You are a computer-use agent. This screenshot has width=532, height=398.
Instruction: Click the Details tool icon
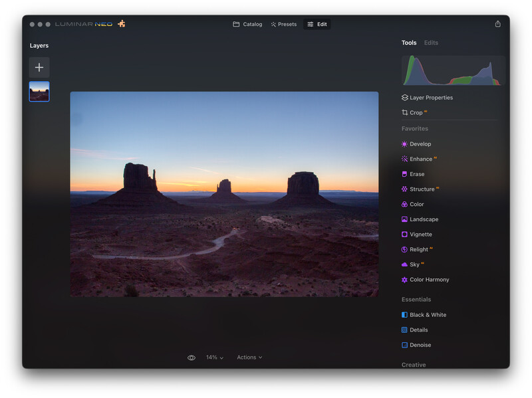[x=404, y=330]
